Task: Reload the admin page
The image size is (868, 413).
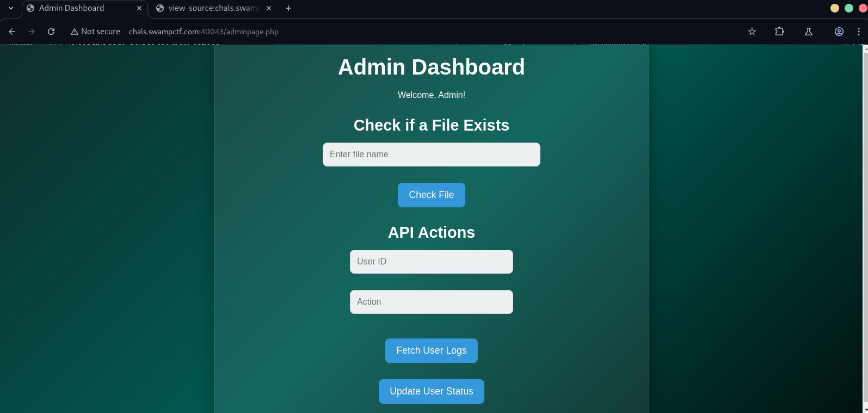Action: (51, 32)
